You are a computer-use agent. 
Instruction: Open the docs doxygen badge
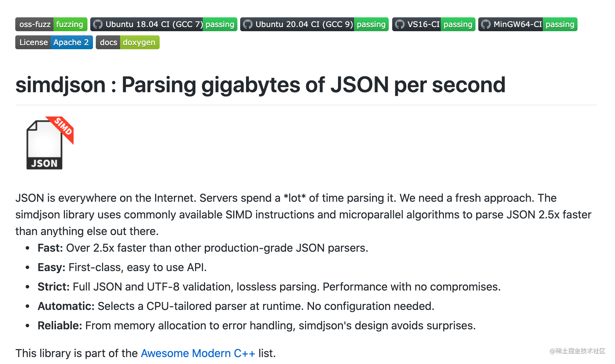tap(127, 42)
